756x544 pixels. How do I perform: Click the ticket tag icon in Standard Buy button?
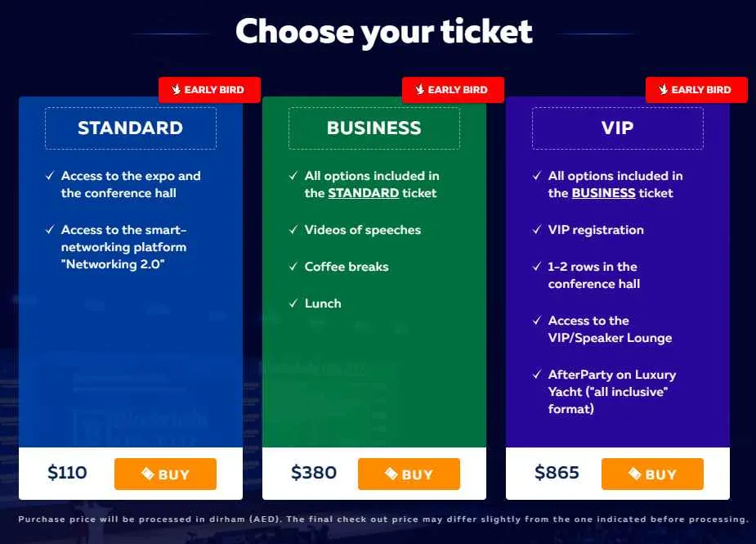point(148,474)
